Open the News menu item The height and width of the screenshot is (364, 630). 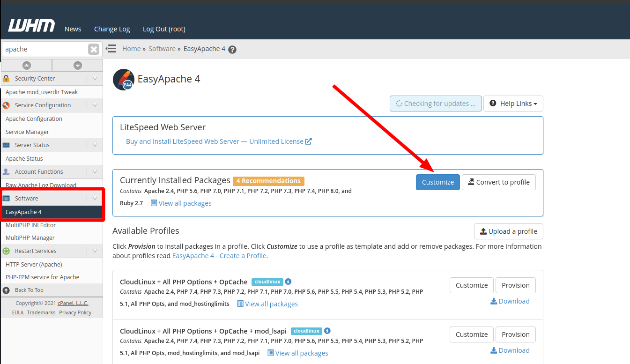[73, 29]
